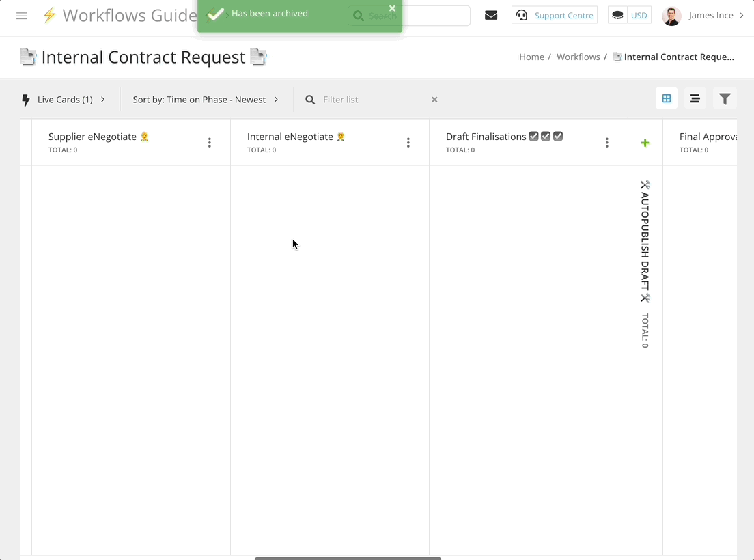The height and width of the screenshot is (560, 754).
Task: Click the Workflows Guide title text
Action: (x=130, y=16)
